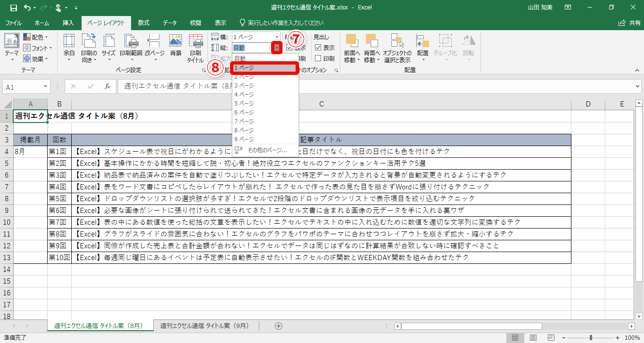Open the フォント (Fonts) theme dropdown
Screen dimensions: 644x343
coord(38,48)
